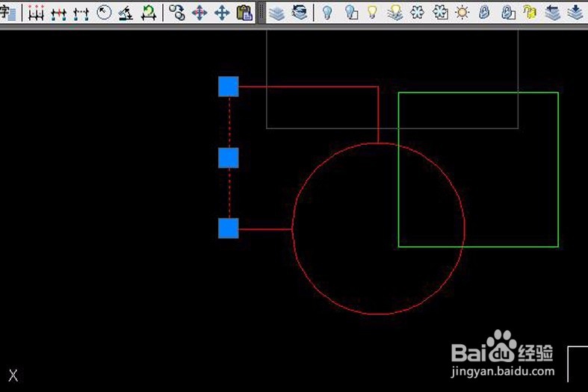Click the clipboard paste icon

point(244,13)
